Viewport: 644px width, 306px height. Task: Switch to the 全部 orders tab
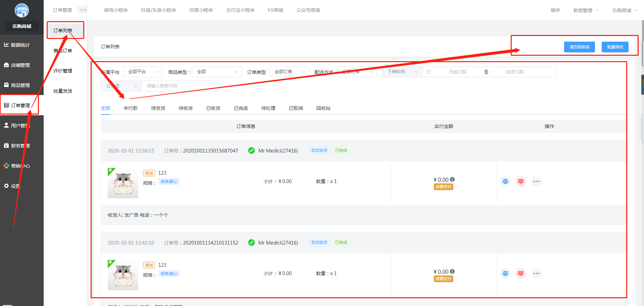point(105,108)
